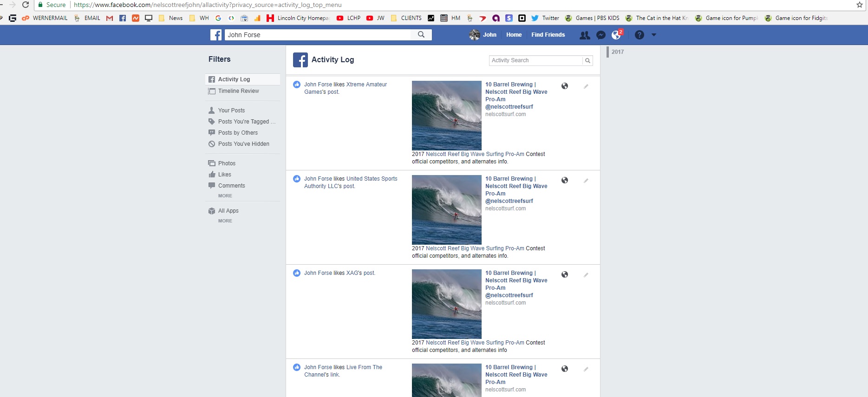
Task: Expand MORE under All Apps
Action: point(225,221)
